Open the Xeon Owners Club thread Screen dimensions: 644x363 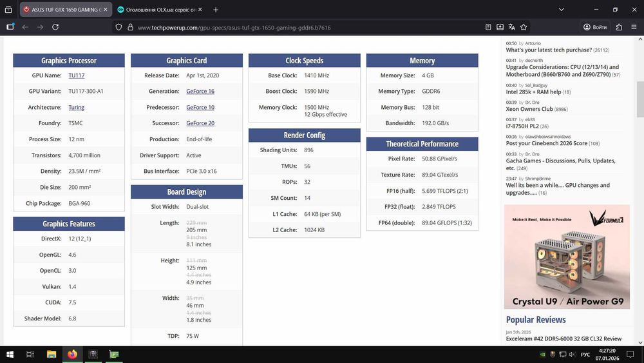point(529,110)
